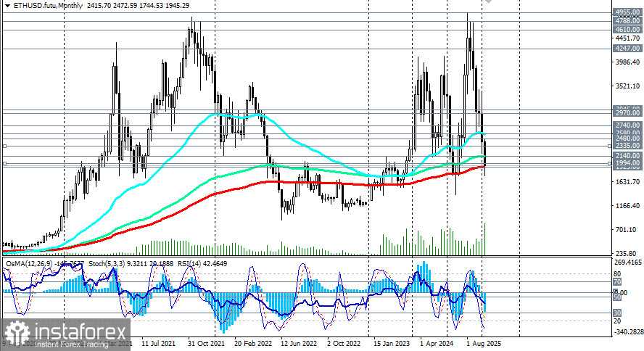The width and height of the screenshot is (644, 351).
Task: Select the ETHUSD.futu,Monthly chart title
Action: click(48, 6)
